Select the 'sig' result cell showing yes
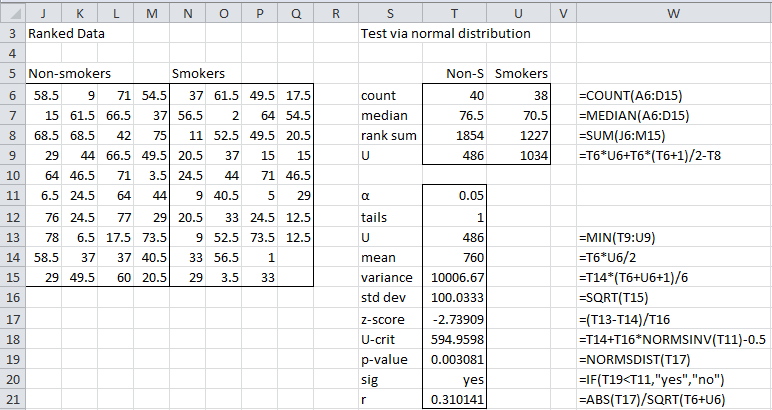Viewport: 772px width, 410px height. 457,380
